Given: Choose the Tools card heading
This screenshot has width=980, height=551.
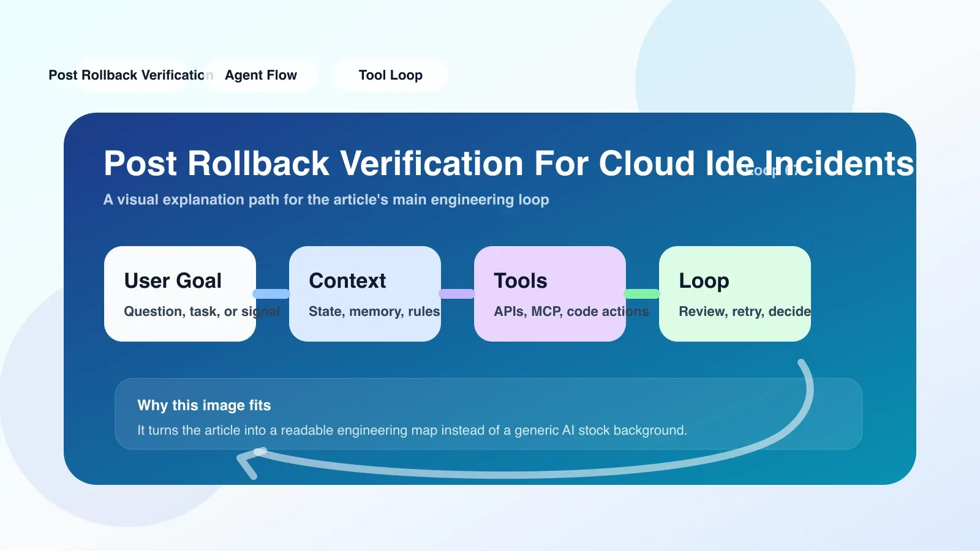Looking at the screenshot, I should point(521,280).
